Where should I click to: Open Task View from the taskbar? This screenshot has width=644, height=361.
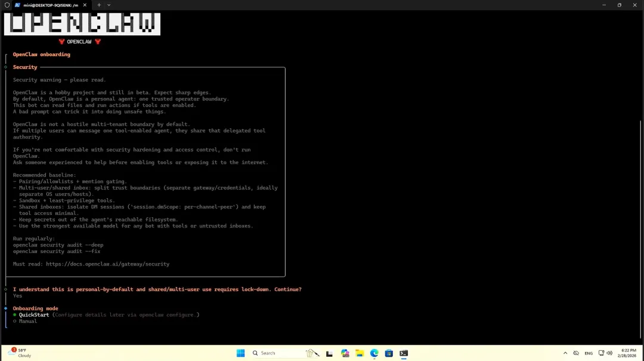coord(329,353)
